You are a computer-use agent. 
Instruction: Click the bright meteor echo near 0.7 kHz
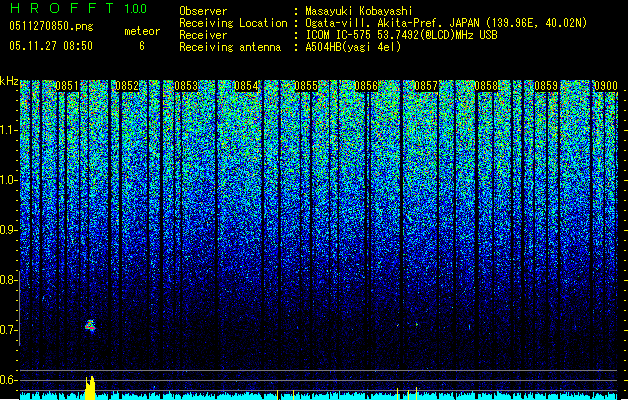pos(90,326)
